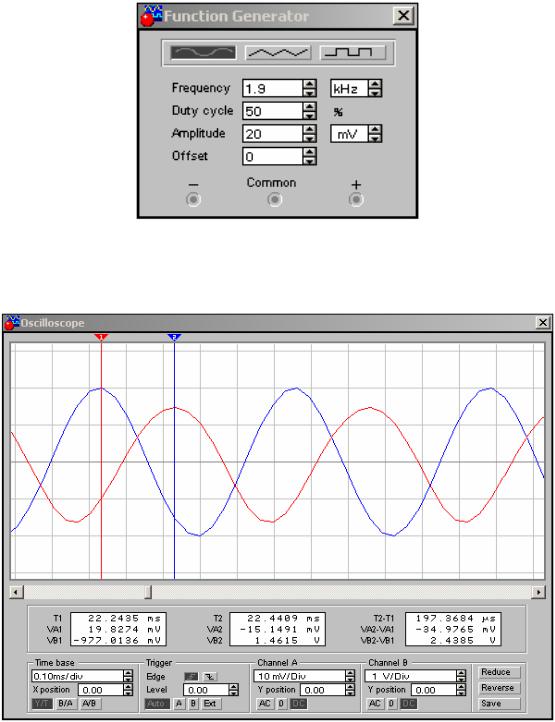Increase the Offset with up arrow
The height and width of the screenshot is (722, 555).
coord(310,152)
